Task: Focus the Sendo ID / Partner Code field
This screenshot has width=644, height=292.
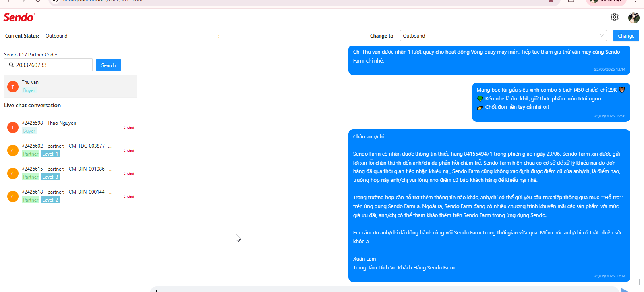Action: click(x=48, y=65)
